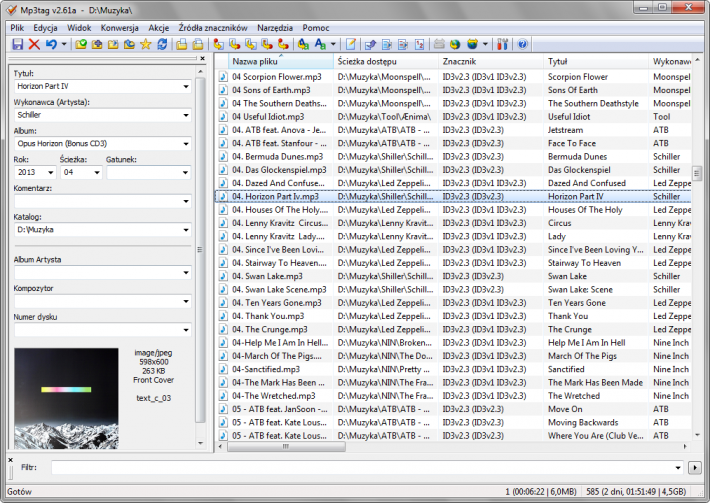This screenshot has width=710, height=503.
Task: Click the grey printer-like icon in toolbar
Action: point(439,44)
